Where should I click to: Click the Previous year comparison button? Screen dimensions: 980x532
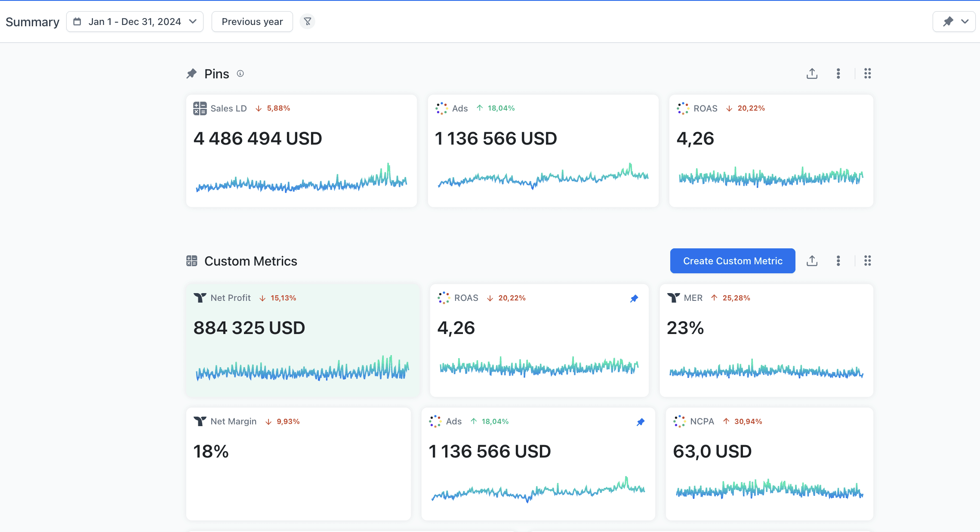[252, 22]
